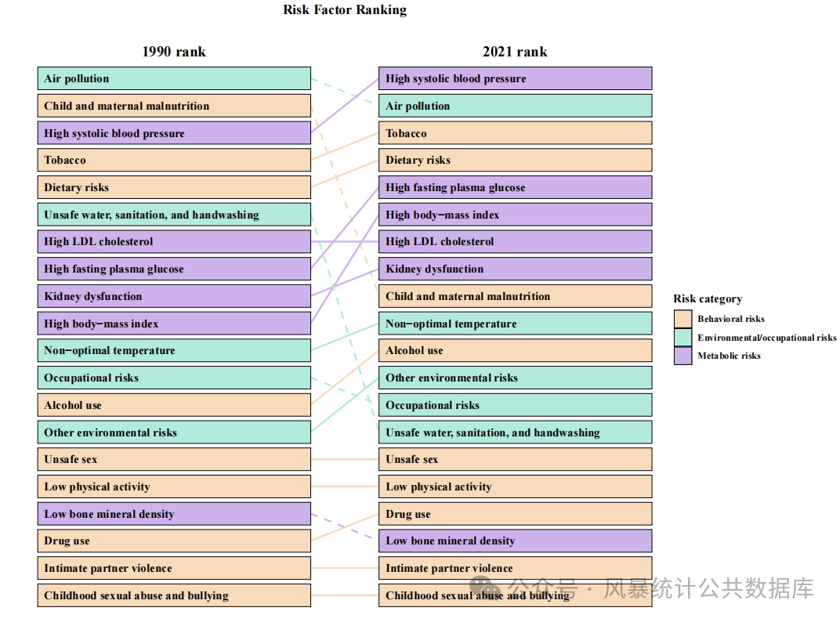
Task: Click the Risk category legend title
Action: (x=708, y=298)
